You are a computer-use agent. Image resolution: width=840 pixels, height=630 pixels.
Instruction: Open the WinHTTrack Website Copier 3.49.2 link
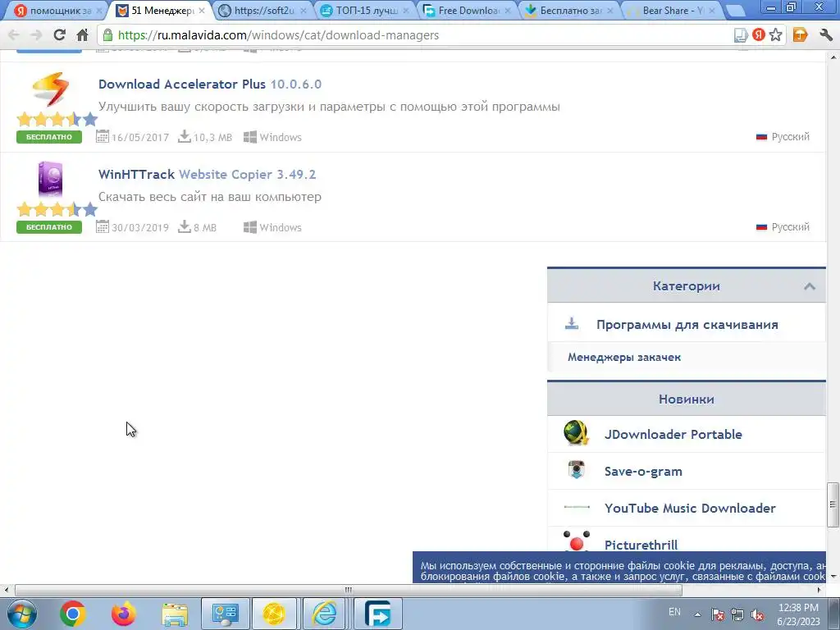[207, 174]
